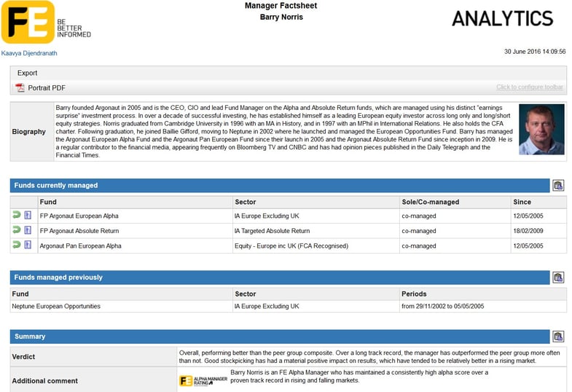572x392 pixels.
Task: Select fund name Argonaut Pan European Alpha
Action: click(81, 246)
